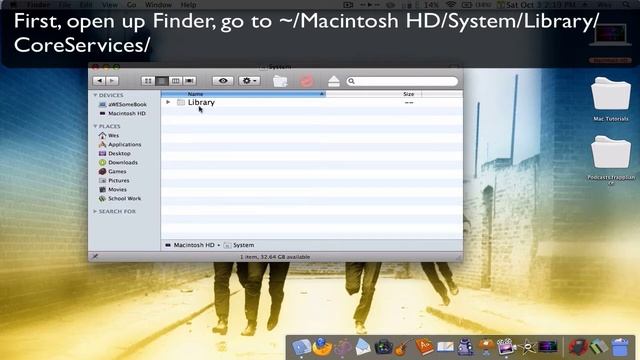Open the camera icon in the dock

point(383,347)
